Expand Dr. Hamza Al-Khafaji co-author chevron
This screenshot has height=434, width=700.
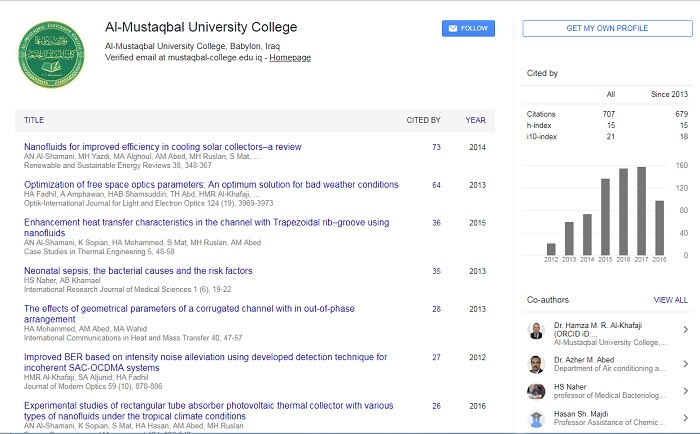coord(685,330)
